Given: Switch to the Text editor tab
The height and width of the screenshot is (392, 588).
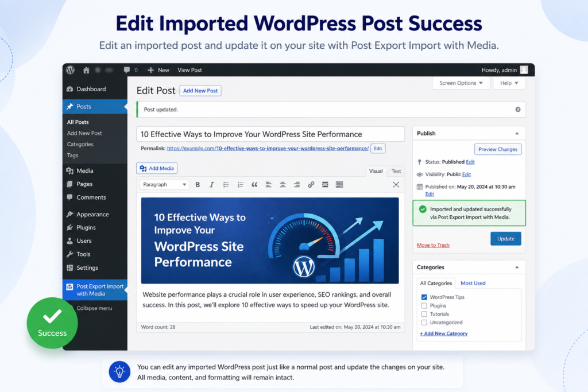Looking at the screenshot, I should coord(396,171).
